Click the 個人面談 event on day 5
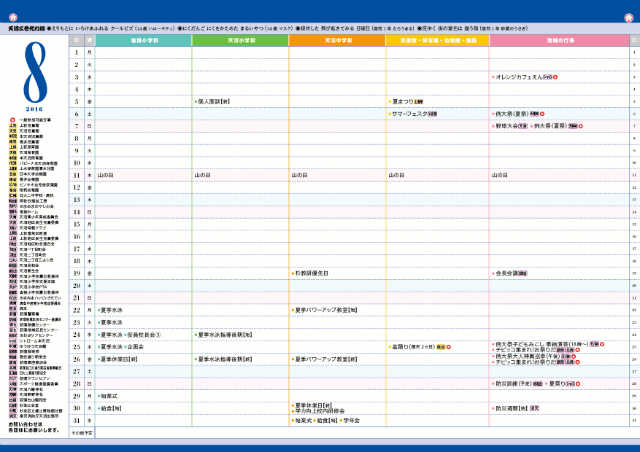The height and width of the screenshot is (452, 640). [213, 101]
